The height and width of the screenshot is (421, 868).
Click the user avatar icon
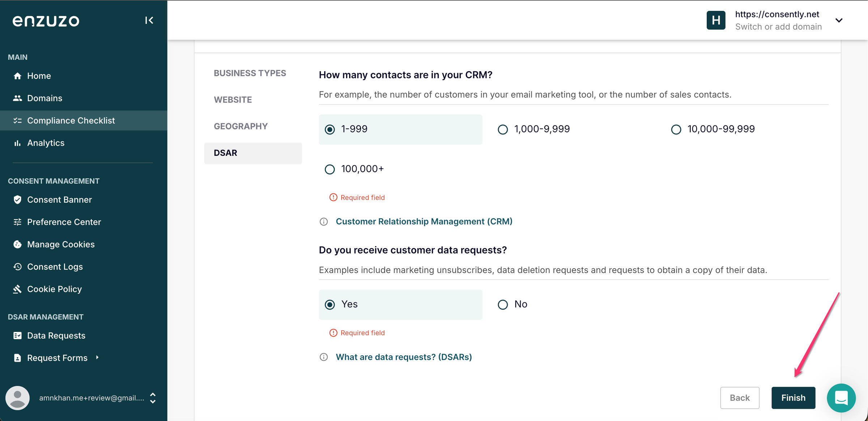point(17,398)
